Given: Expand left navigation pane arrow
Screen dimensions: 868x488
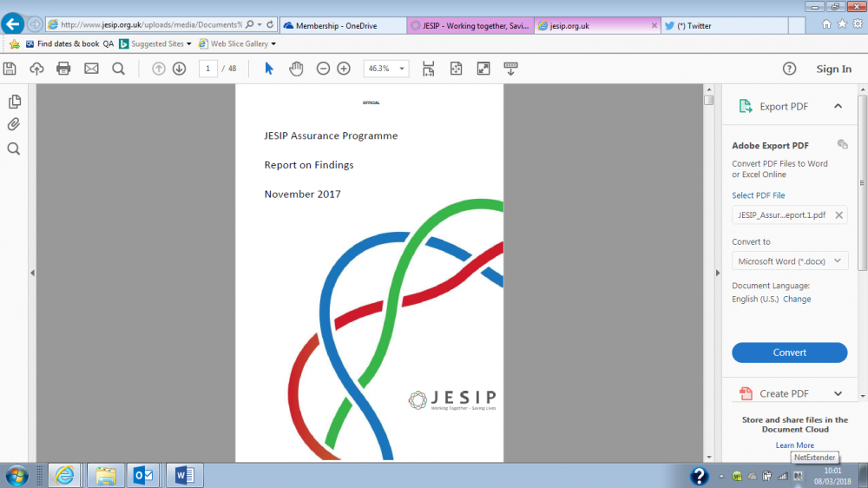Looking at the screenshot, I should click(32, 273).
